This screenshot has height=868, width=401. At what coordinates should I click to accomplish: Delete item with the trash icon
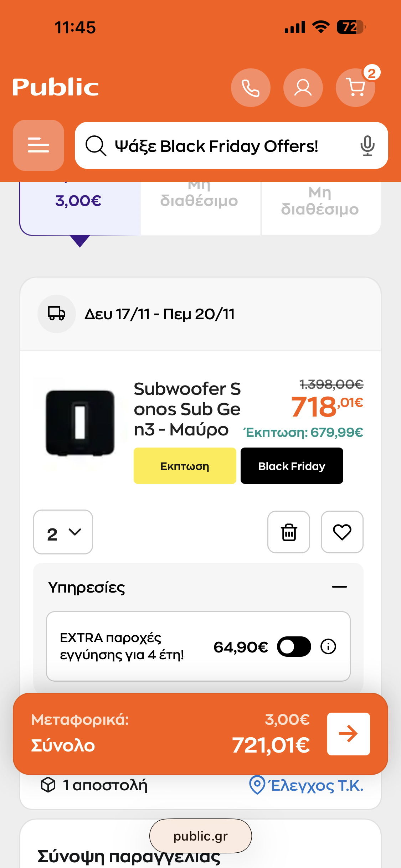[289, 532]
